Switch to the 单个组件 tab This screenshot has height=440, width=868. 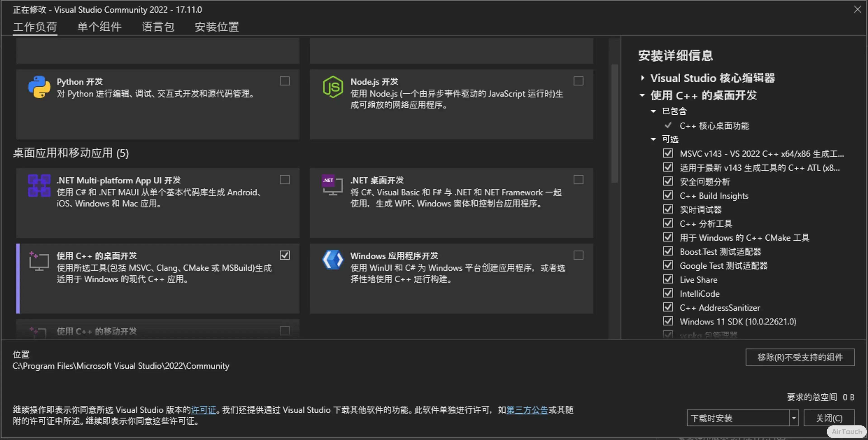[99, 27]
